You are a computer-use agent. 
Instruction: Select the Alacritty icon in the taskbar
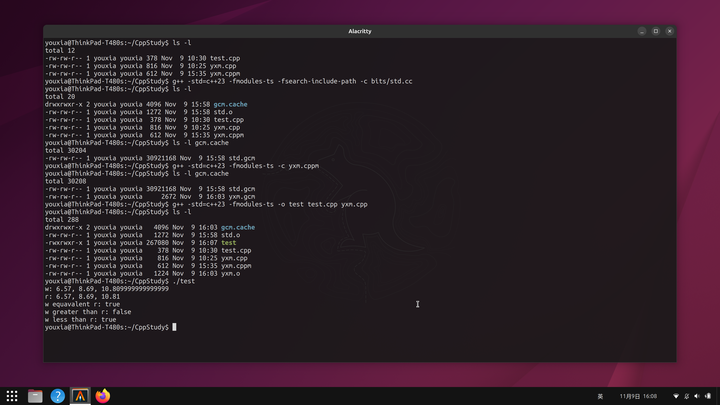(x=80, y=396)
